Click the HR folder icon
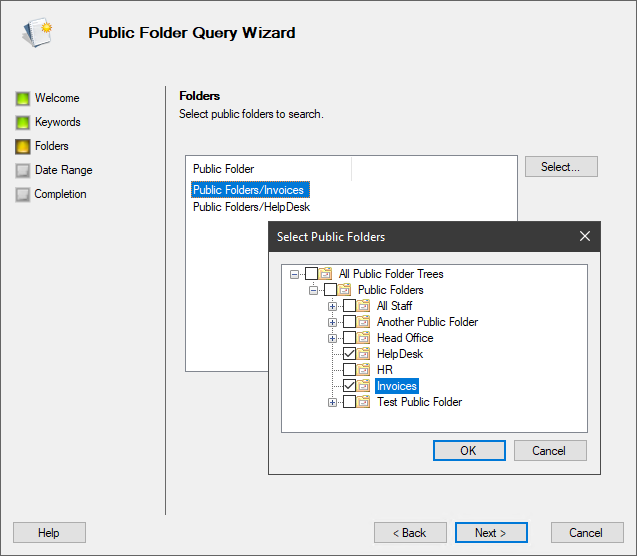 (364, 370)
